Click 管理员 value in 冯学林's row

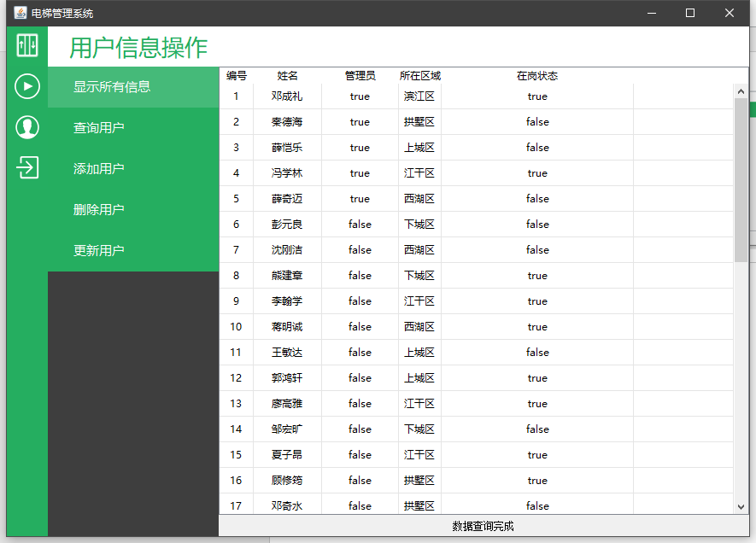(x=360, y=173)
